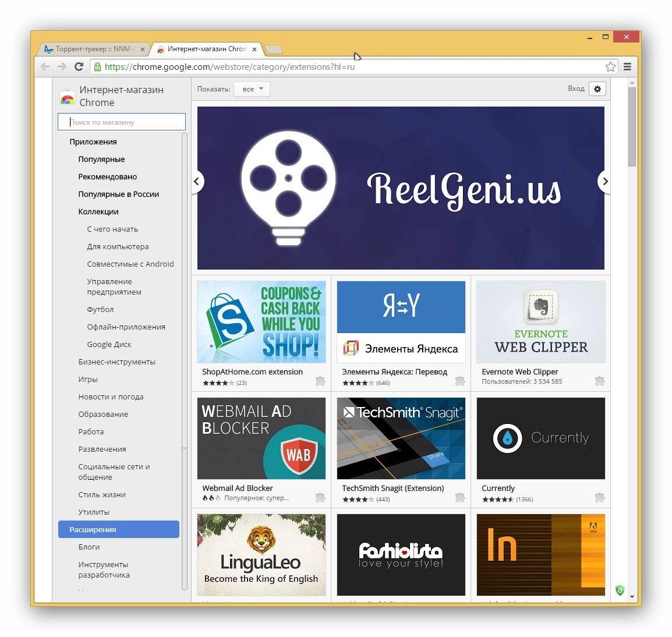Open the Chrome hamburger menu

click(627, 66)
